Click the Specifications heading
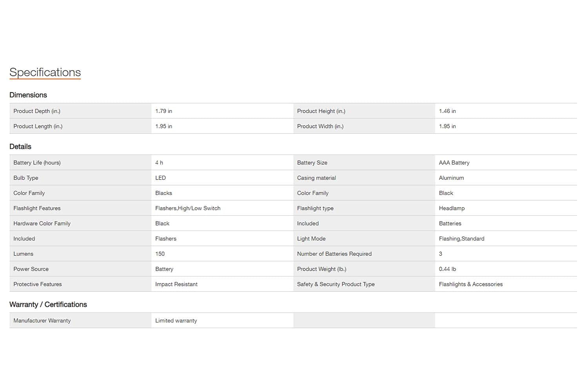Screen dimensions: 588x382 point(45,72)
